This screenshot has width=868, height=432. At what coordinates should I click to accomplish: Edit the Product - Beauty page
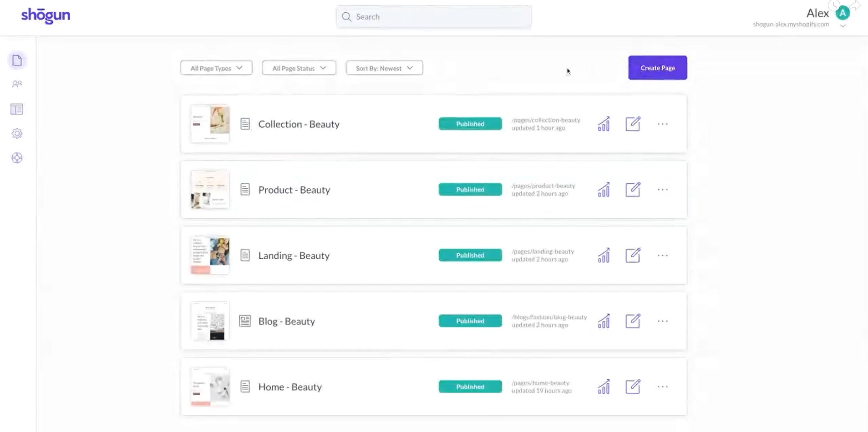pos(633,190)
